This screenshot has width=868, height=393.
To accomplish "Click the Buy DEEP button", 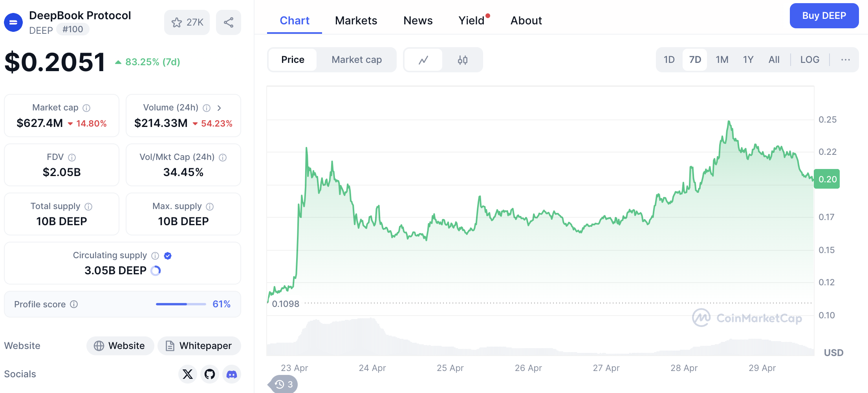I will [x=824, y=16].
